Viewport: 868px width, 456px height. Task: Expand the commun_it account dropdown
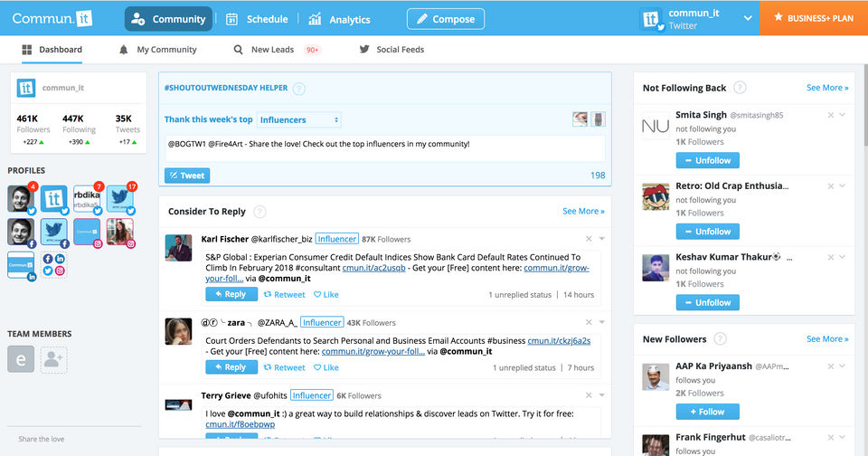click(x=748, y=18)
